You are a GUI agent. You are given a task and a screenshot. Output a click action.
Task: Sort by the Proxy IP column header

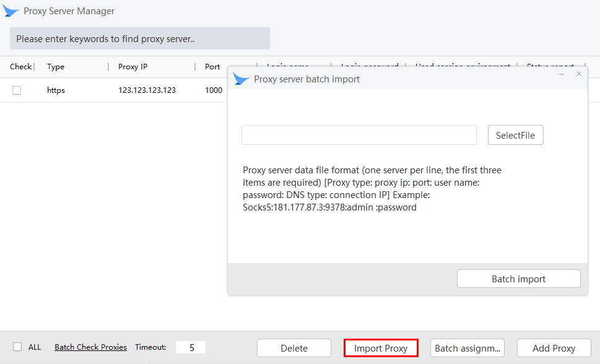click(133, 67)
